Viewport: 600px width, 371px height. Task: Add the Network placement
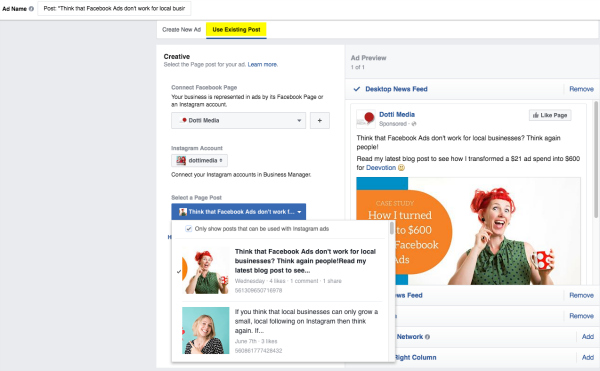click(x=588, y=337)
